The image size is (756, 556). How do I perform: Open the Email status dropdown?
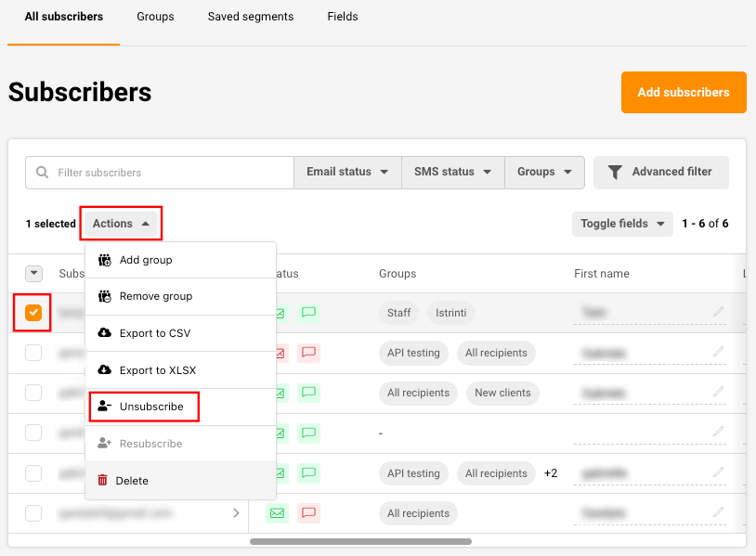coord(347,172)
